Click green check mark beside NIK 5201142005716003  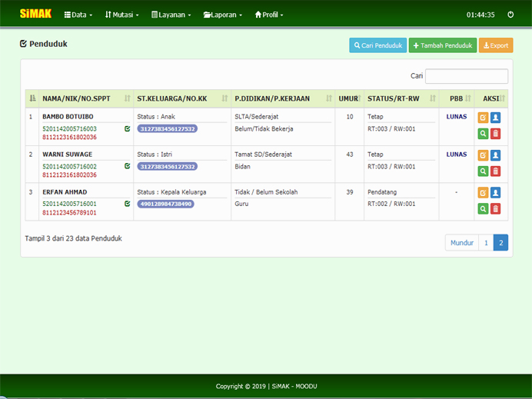(127, 128)
